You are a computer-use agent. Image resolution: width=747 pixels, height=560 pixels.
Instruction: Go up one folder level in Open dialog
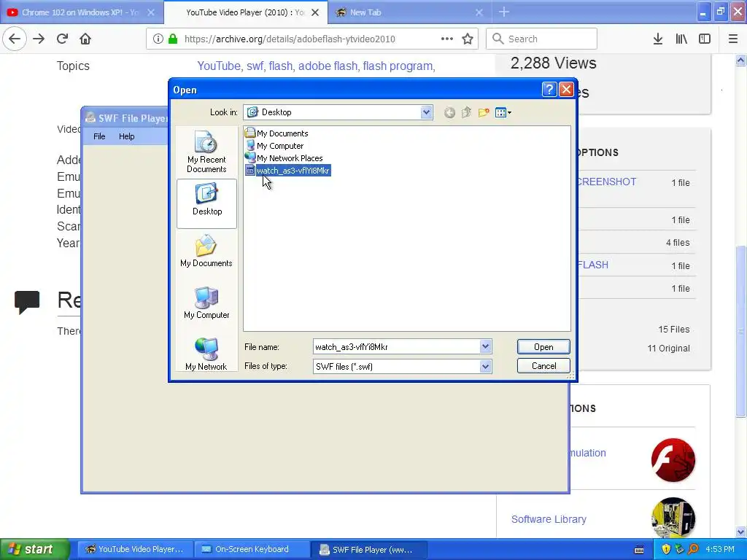pos(466,112)
